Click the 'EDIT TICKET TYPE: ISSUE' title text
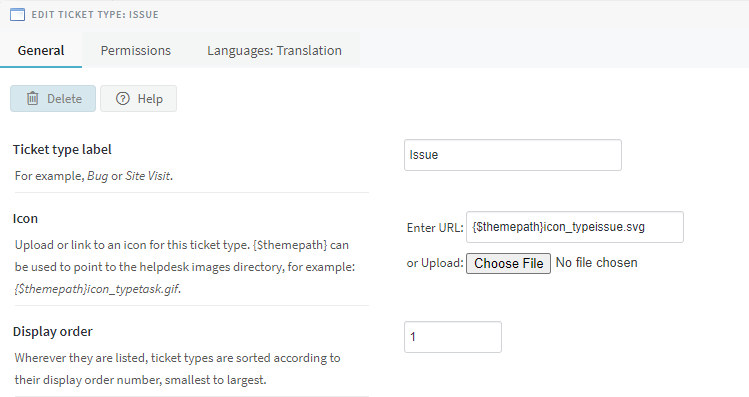Screen dimensions: 749x397 tap(95, 15)
